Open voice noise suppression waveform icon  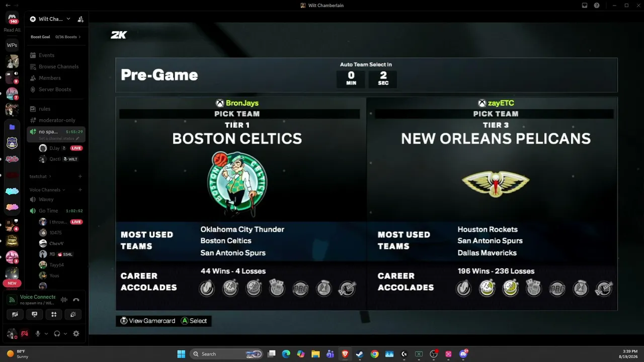64,300
